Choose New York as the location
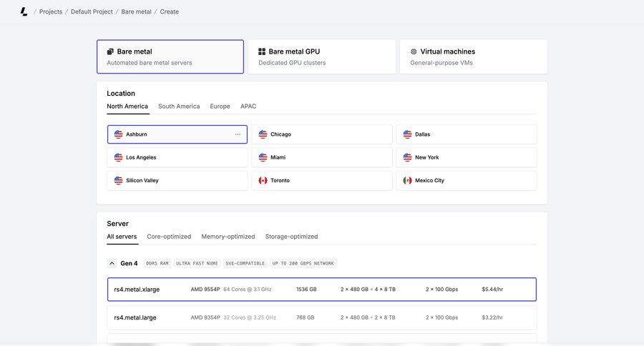 [x=466, y=157]
